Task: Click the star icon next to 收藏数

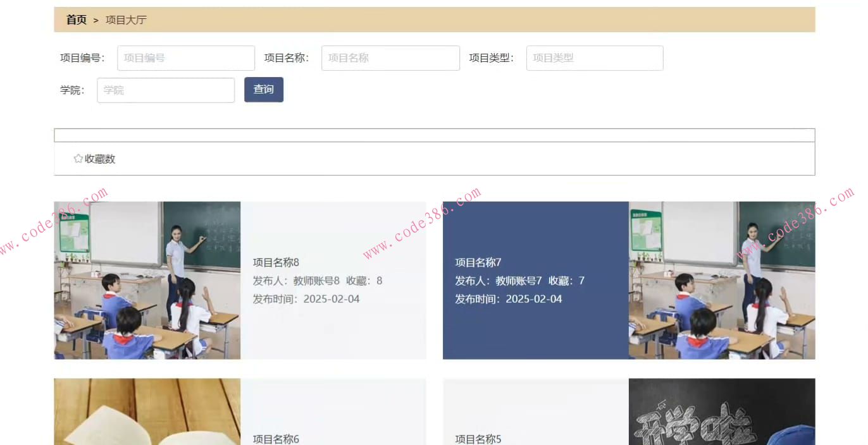Action: click(77, 159)
